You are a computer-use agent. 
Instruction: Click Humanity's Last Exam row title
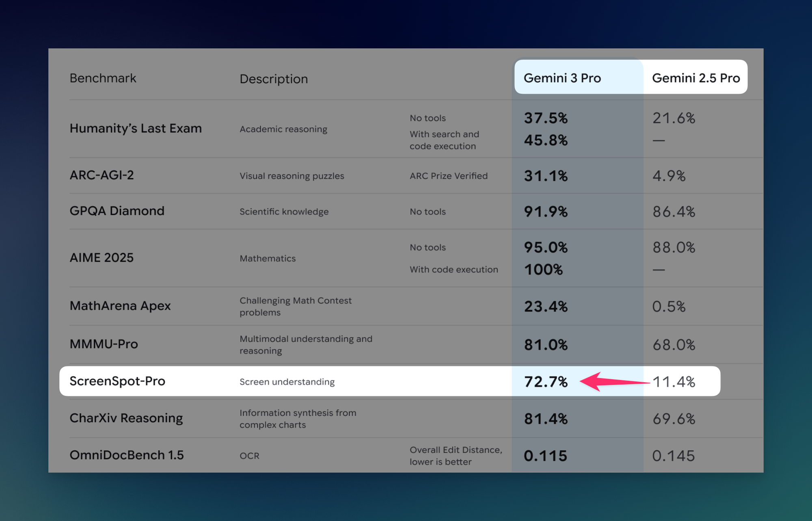136,128
